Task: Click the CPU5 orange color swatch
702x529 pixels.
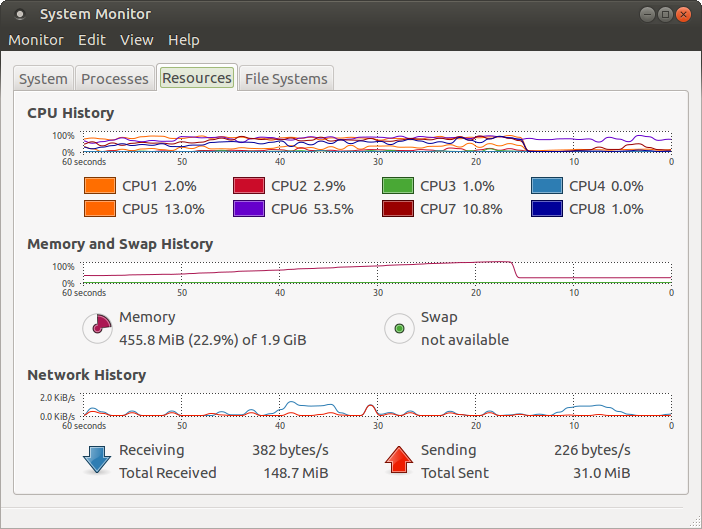Action: click(x=100, y=209)
